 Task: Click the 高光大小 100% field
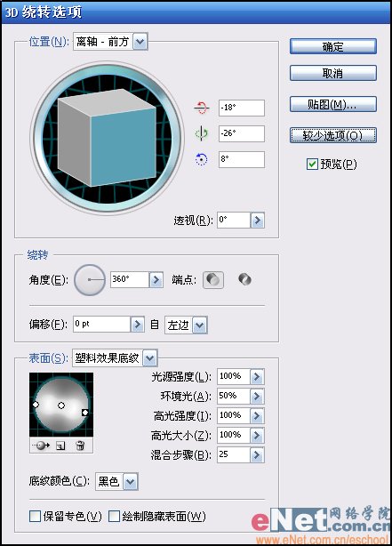tap(233, 435)
